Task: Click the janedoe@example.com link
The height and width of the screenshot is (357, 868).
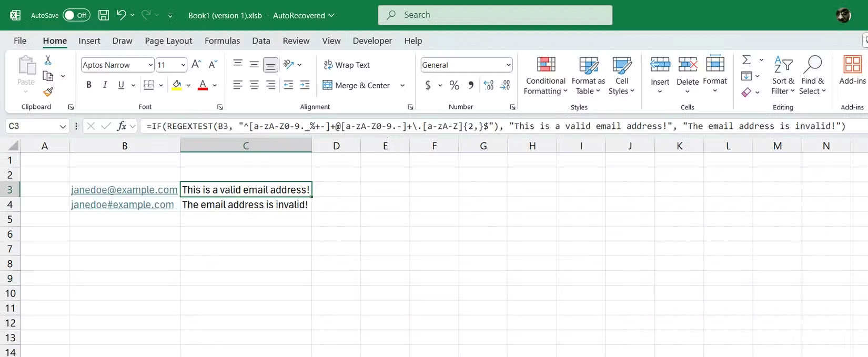Action: click(124, 190)
